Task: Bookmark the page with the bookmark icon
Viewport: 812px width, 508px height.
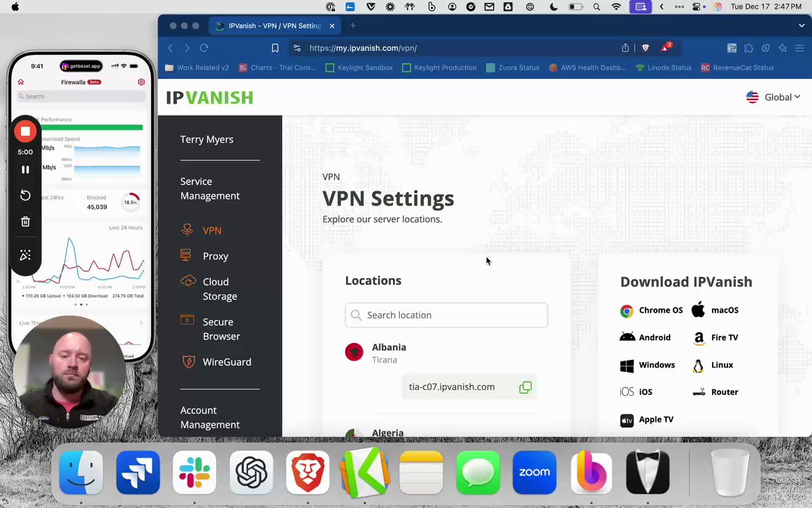Action: (x=275, y=48)
